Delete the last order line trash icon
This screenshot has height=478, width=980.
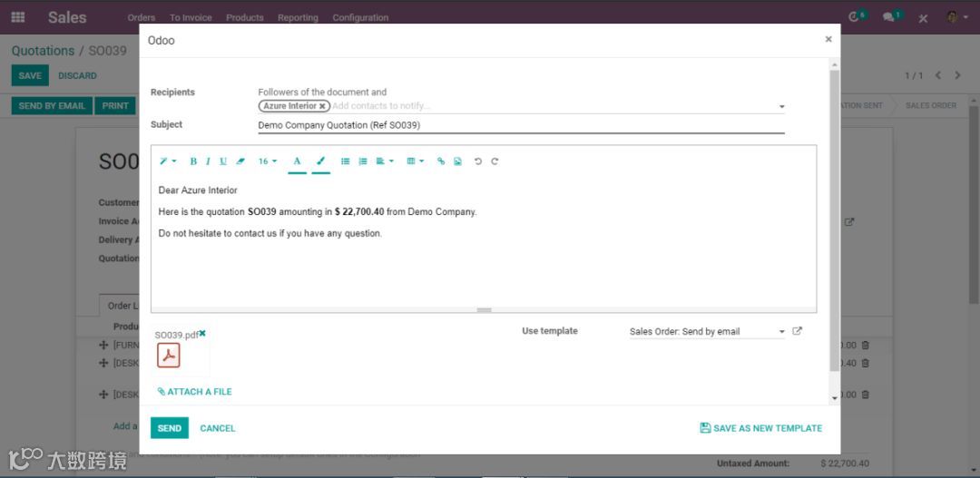pos(865,395)
